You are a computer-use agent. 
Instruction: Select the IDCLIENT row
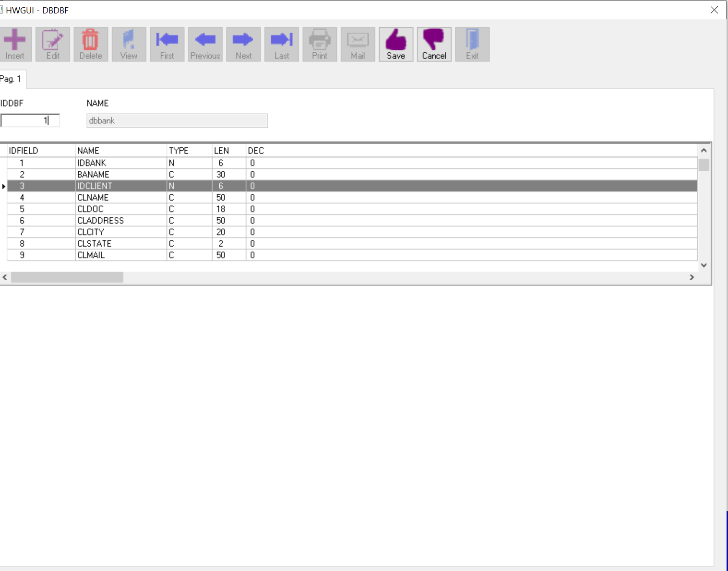[352, 186]
